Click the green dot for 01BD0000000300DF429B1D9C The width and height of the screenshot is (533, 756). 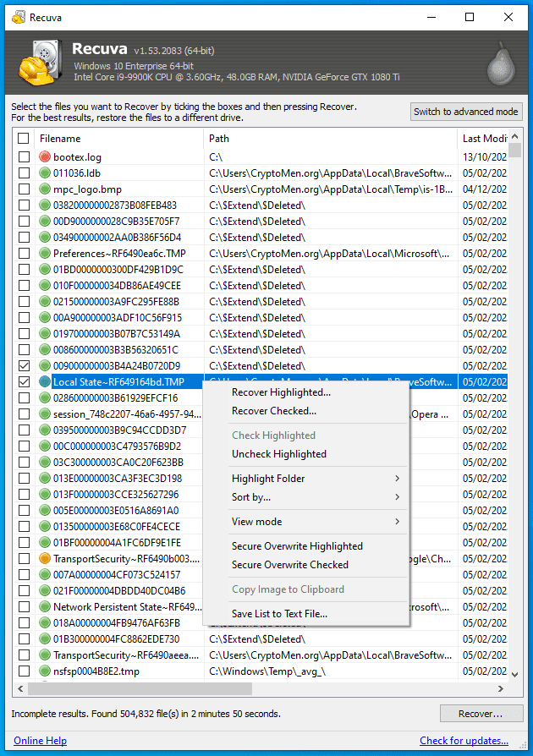[x=45, y=269]
